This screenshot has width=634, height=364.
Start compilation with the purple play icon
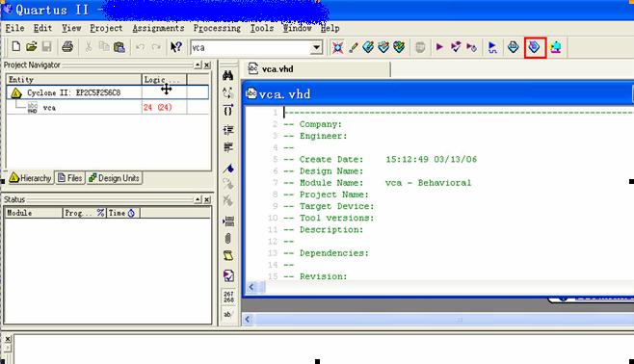[x=439, y=47]
